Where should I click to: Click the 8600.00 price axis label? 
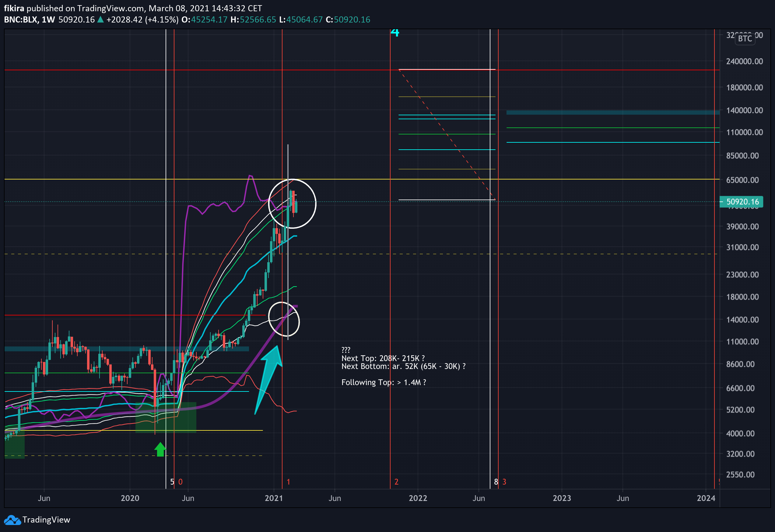click(740, 364)
